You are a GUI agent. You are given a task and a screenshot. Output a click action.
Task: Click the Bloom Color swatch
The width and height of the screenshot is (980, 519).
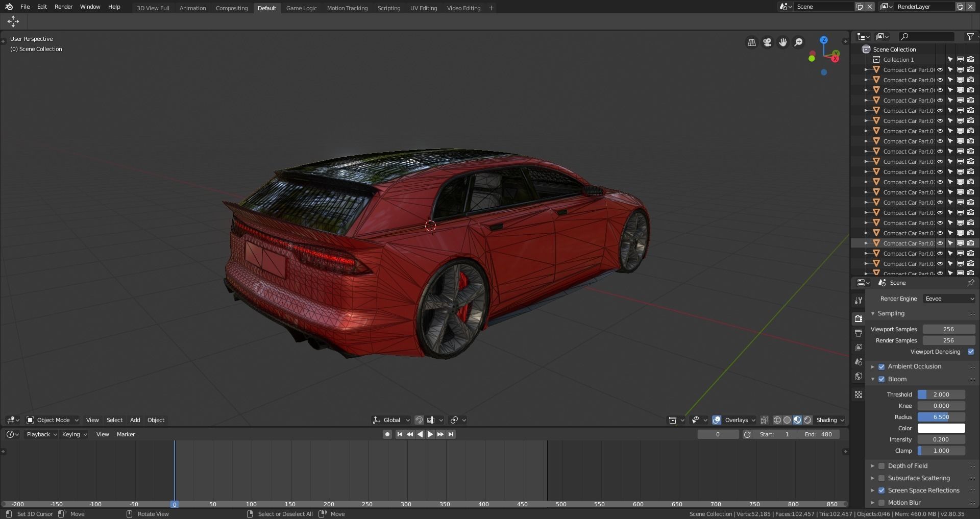coord(941,428)
